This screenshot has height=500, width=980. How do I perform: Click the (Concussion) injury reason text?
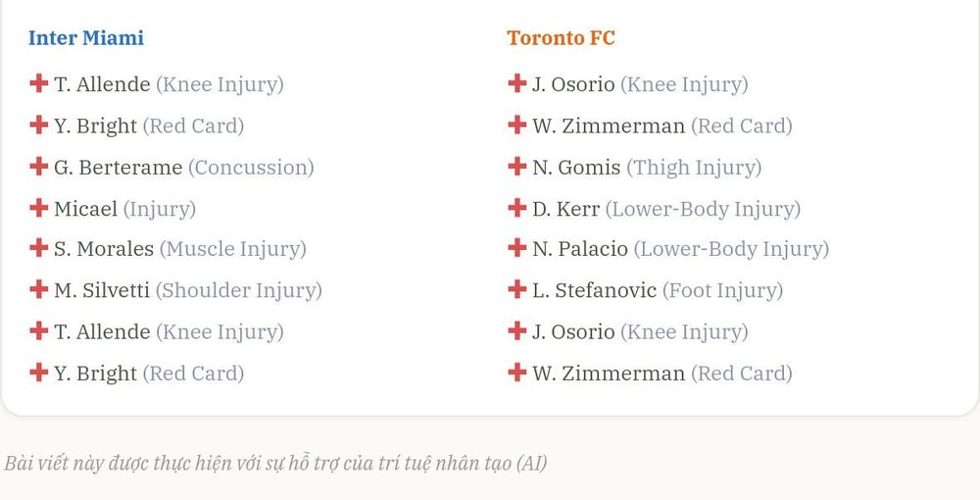tap(251, 168)
